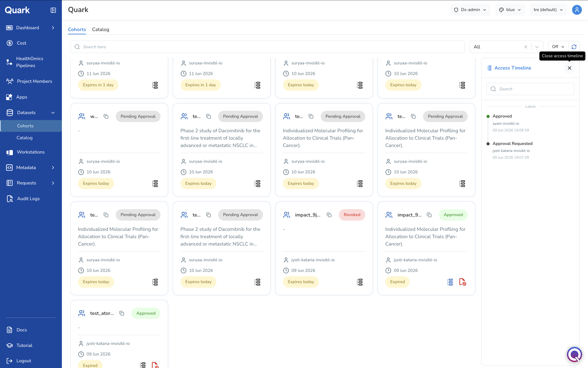Open access timeline on the Revoked impact_9j... card
588x368 pixels.
(x=360, y=282)
